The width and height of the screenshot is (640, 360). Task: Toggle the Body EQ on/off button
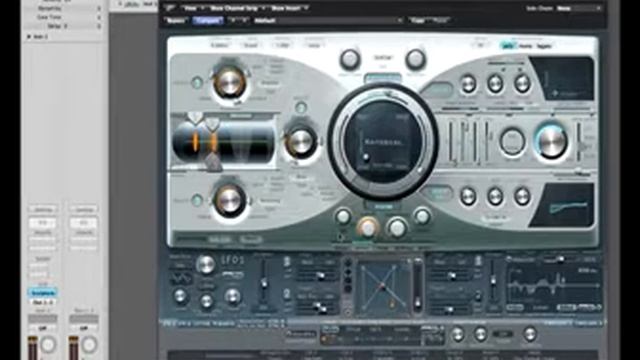439,193
